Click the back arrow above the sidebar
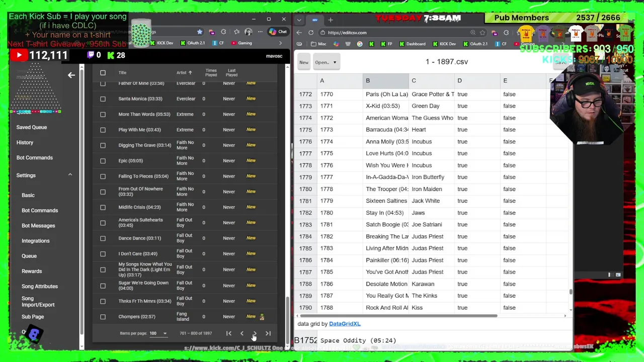Viewport: 644px width, 362px height. tap(71, 75)
